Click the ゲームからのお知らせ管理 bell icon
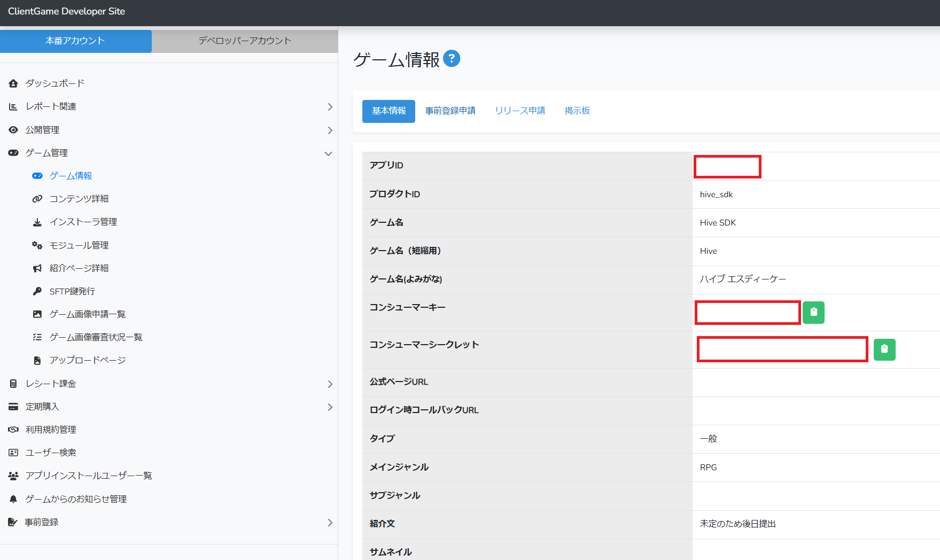Viewport: 940px width, 560px height. point(13,499)
